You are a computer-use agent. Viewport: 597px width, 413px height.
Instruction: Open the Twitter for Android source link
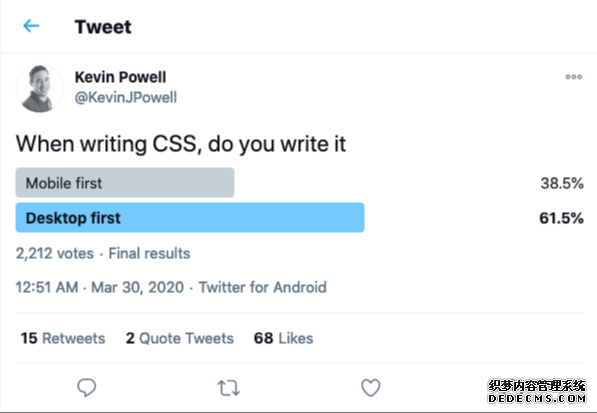pos(263,287)
